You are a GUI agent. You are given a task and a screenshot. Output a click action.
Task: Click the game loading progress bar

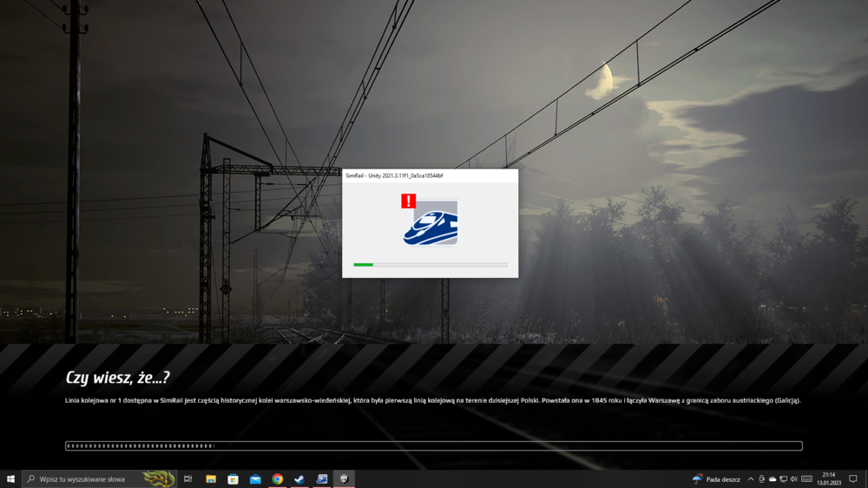433,446
